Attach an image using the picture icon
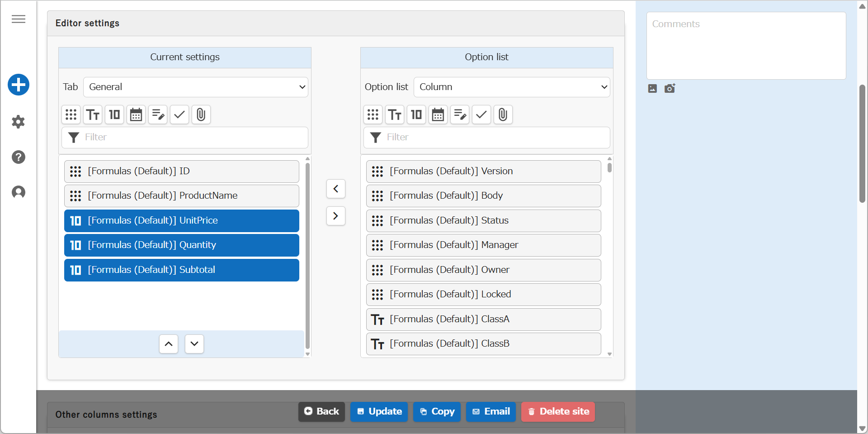Image resolution: width=868 pixels, height=434 pixels. [x=652, y=89]
